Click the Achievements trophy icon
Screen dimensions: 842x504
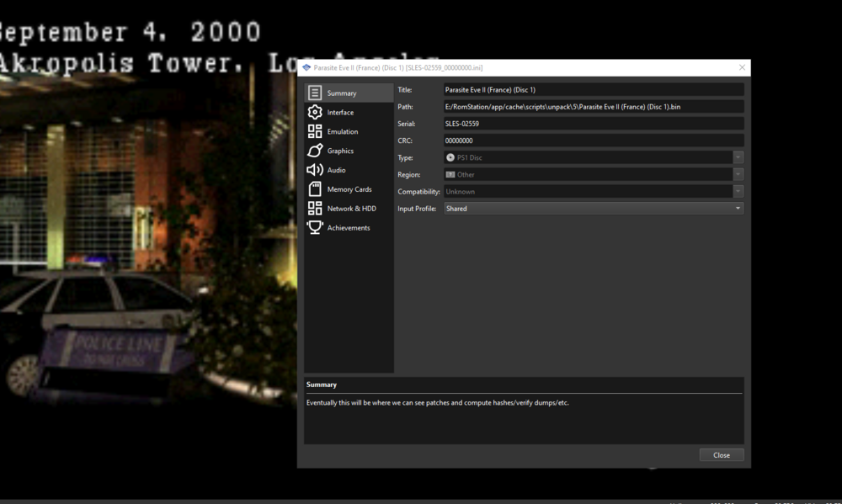315,228
